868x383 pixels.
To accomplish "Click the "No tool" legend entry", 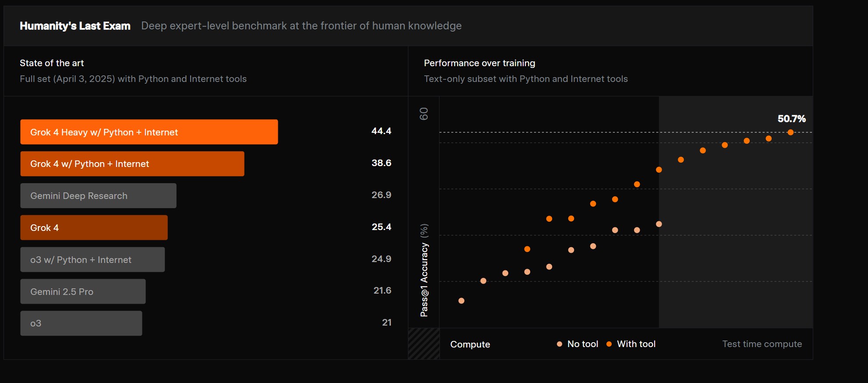I will point(577,344).
